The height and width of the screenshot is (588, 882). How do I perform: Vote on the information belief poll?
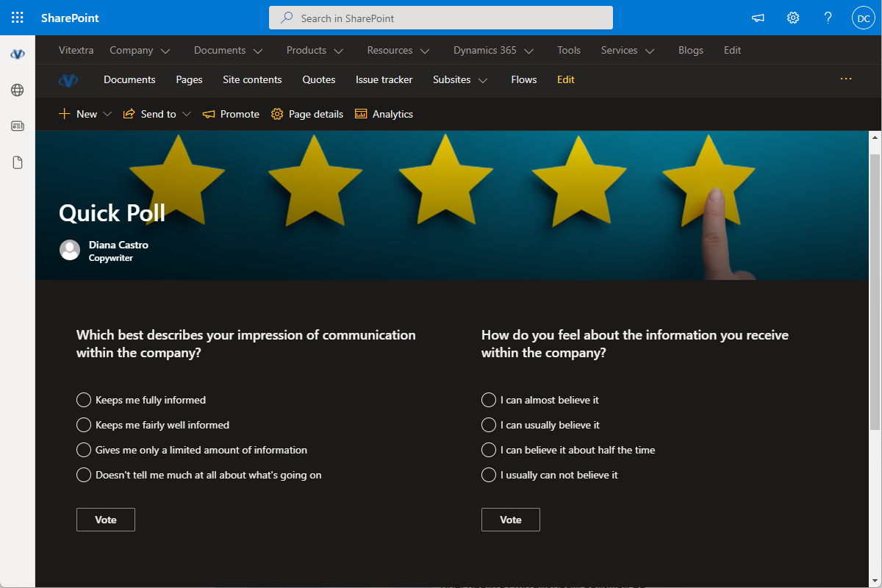[x=511, y=520]
